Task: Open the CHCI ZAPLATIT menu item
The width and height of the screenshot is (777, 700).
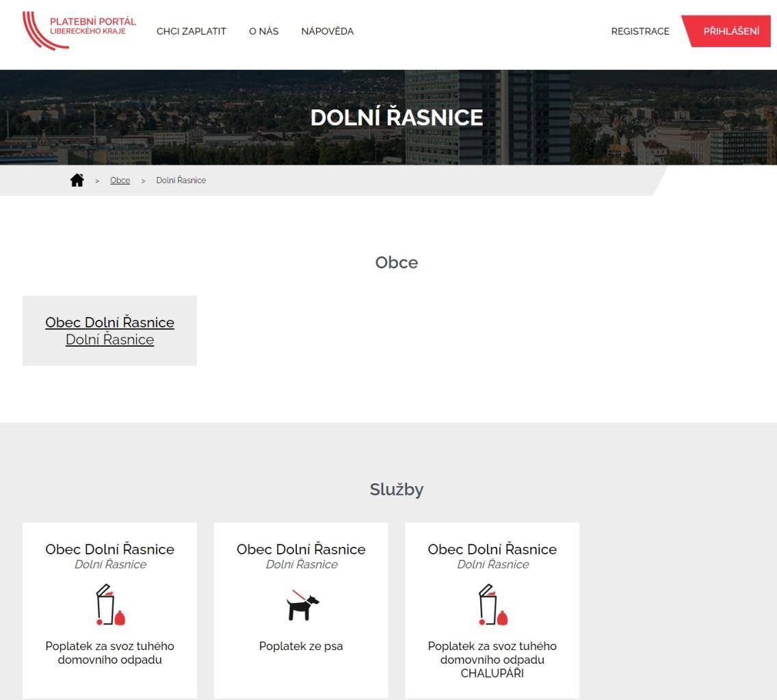Action: click(x=191, y=31)
